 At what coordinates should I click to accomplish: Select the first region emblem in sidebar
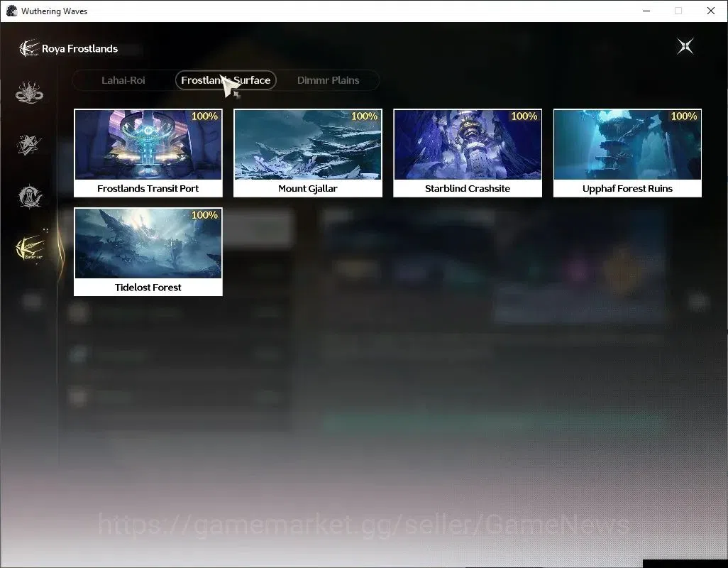pos(29,92)
